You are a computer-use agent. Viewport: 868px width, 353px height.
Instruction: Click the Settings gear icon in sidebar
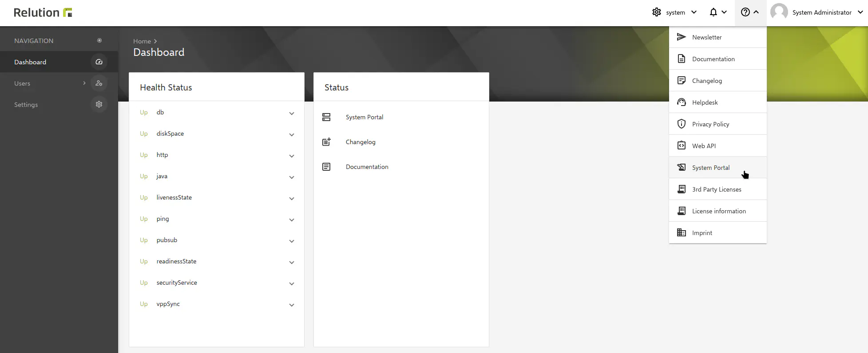coord(99,105)
